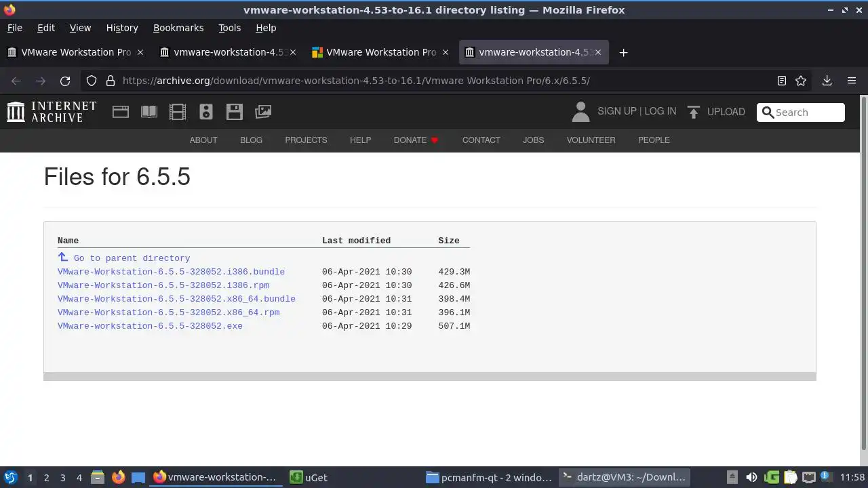Open the View menu
This screenshot has height=488, width=868.
click(x=80, y=28)
